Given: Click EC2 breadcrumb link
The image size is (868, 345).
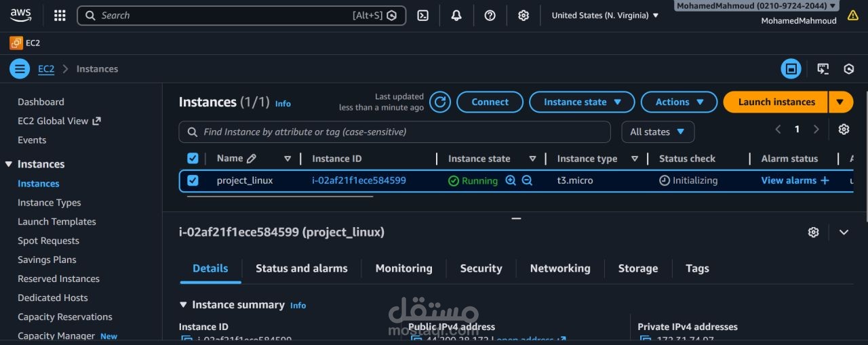Looking at the screenshot, I should 46,68.
